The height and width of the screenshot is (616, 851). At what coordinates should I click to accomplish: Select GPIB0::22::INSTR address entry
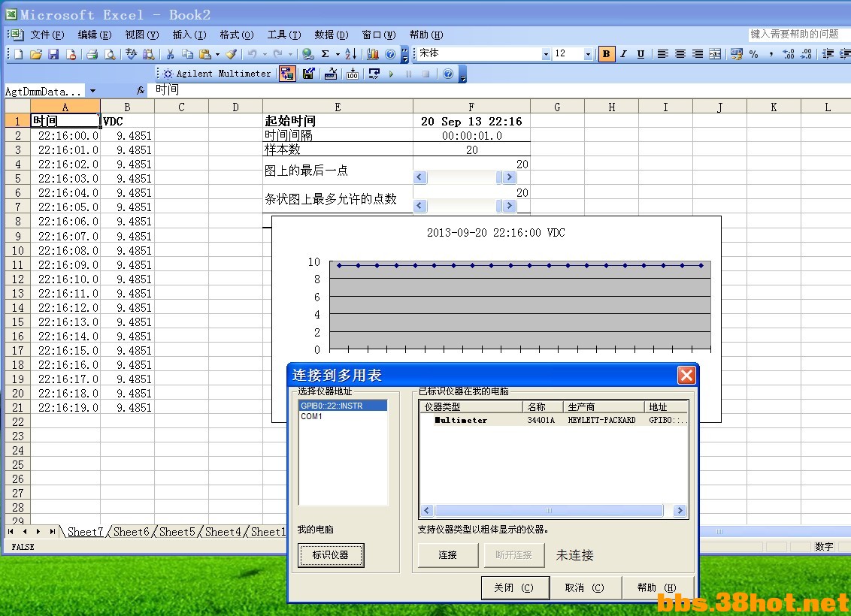[x=343, y=406]
